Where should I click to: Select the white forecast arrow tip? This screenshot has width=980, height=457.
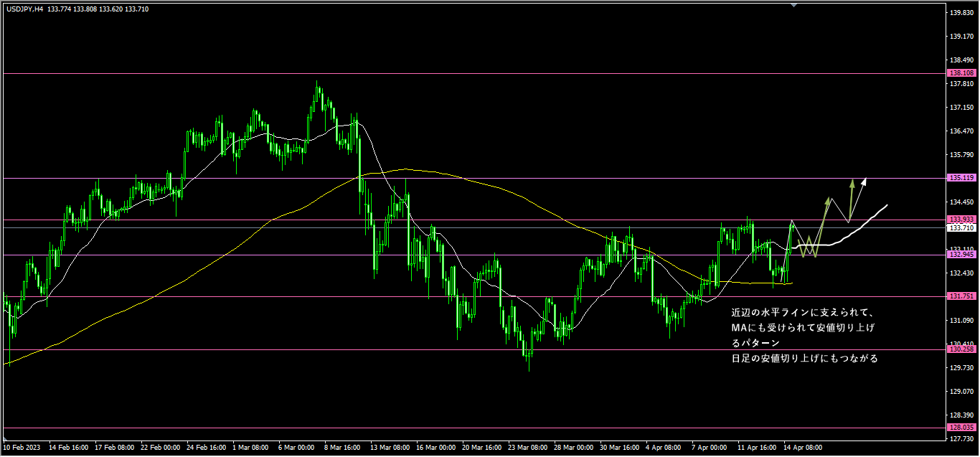865,179
